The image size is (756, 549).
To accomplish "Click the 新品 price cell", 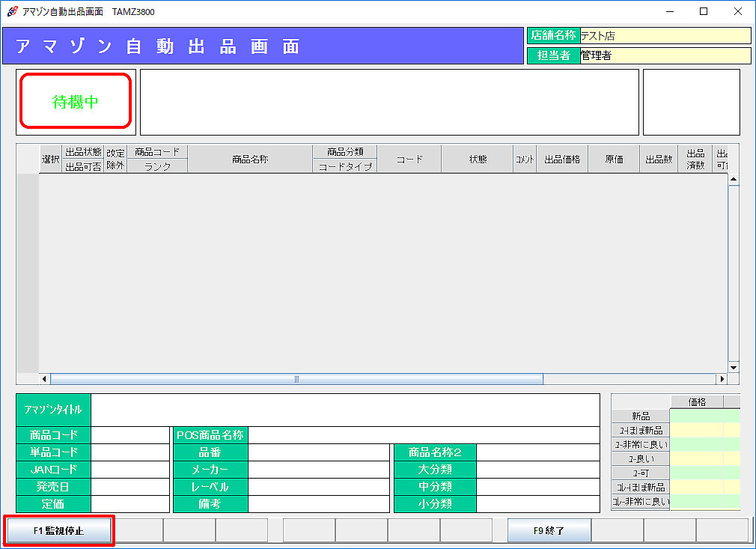I will (696, 416).
